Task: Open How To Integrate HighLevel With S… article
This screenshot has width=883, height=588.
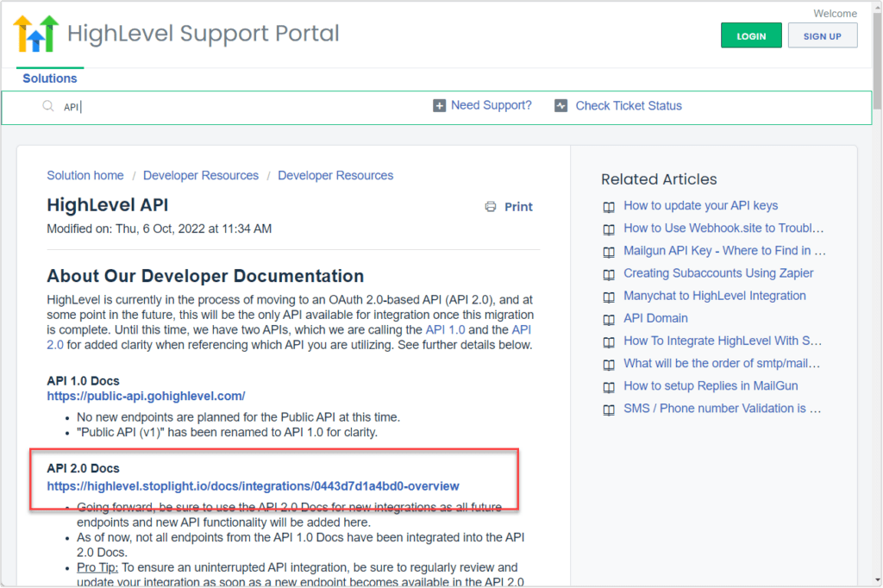Action: (723, 341)
